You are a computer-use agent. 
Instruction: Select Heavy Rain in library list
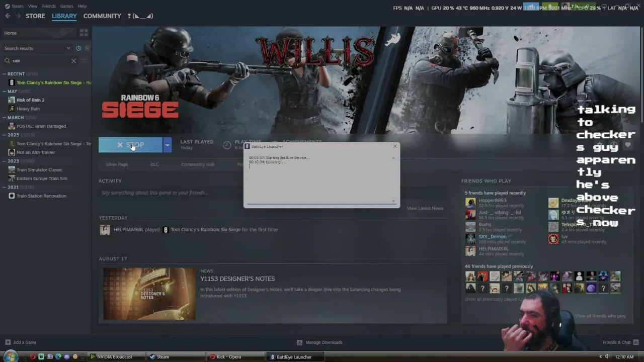(x=28, y=109)
